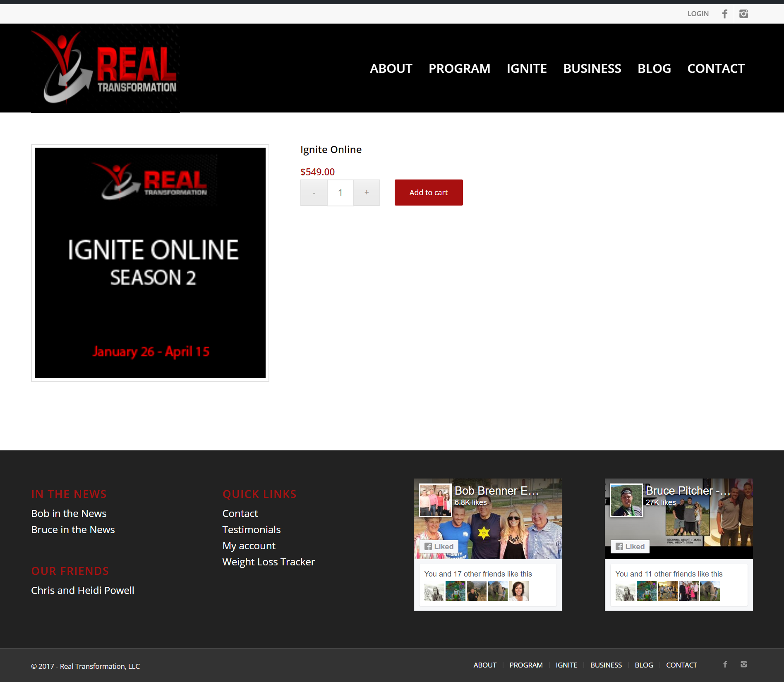Image resolution: width=784 pixels, height=682 pixels.
Task: Click footer BUSINESS link
Action: click(606, 665)
